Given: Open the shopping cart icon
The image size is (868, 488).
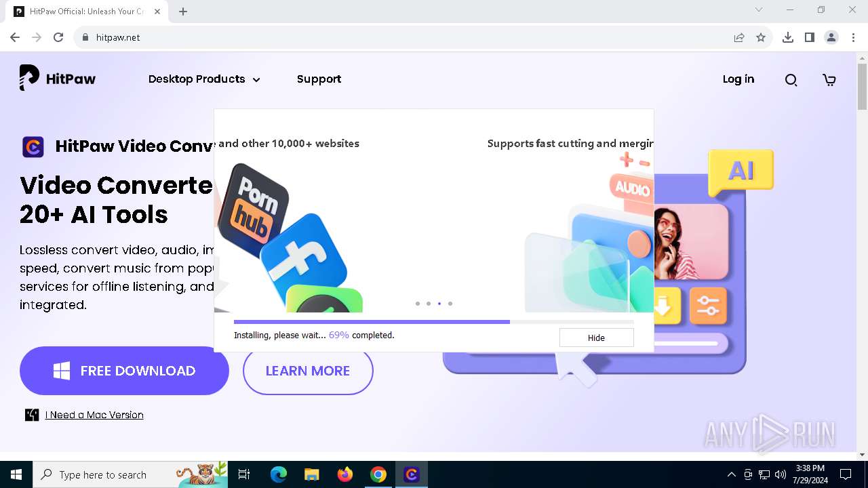Looking at the screenshot, I should pyautogui.click(x=829, y=80).
